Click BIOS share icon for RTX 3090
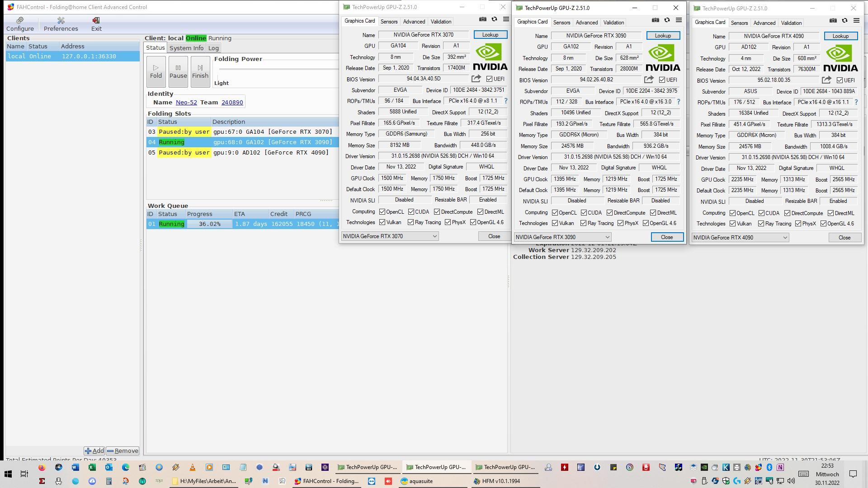868x488 pixels. [649, 80]
